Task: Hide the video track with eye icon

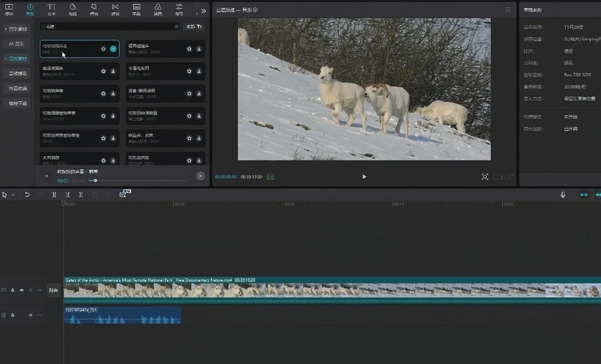Action: 22,290
